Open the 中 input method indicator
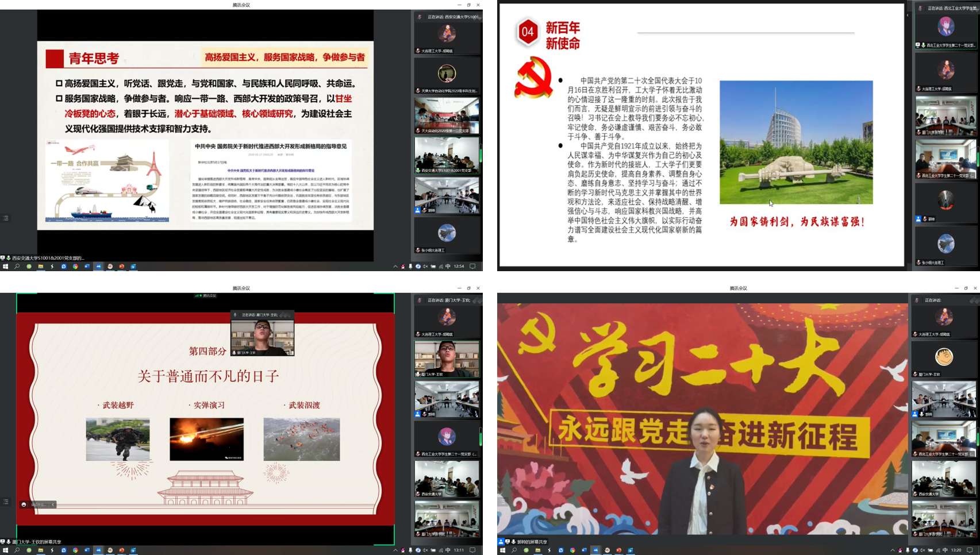The image size is (980, 555). coord(448,267)
